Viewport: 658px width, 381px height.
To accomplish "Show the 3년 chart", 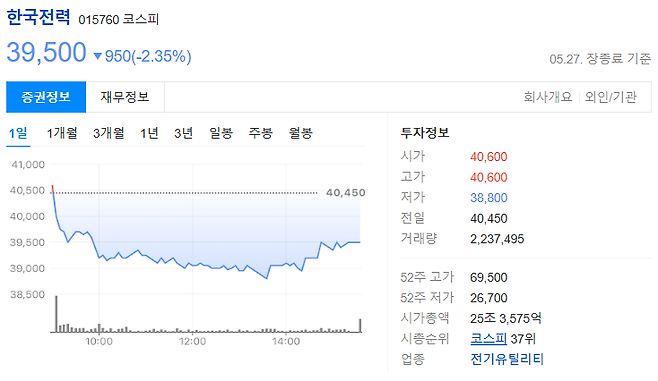I will click(x=183, y=133).
